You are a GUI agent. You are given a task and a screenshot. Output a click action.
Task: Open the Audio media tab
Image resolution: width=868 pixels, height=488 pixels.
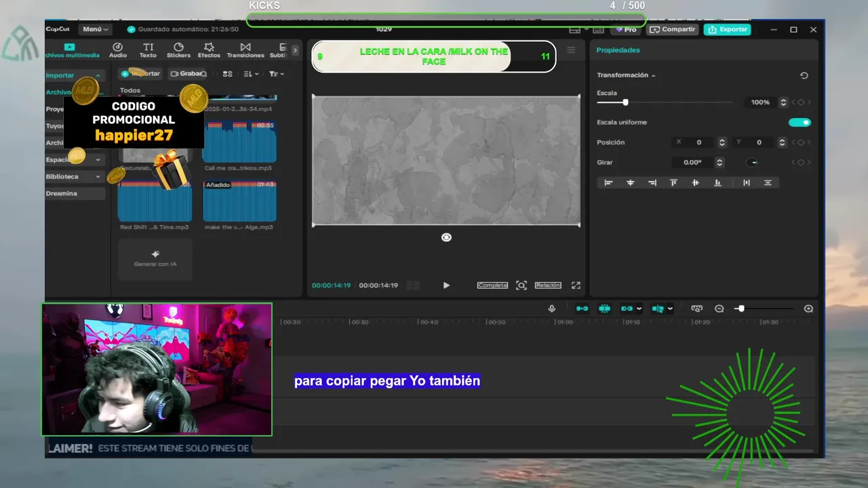coord(118,50)
